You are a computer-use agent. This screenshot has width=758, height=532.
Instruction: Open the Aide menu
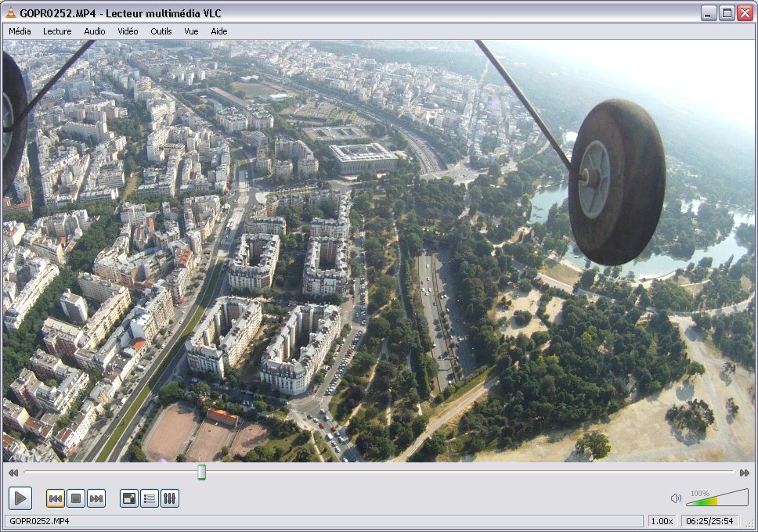(x=219, y=31)
